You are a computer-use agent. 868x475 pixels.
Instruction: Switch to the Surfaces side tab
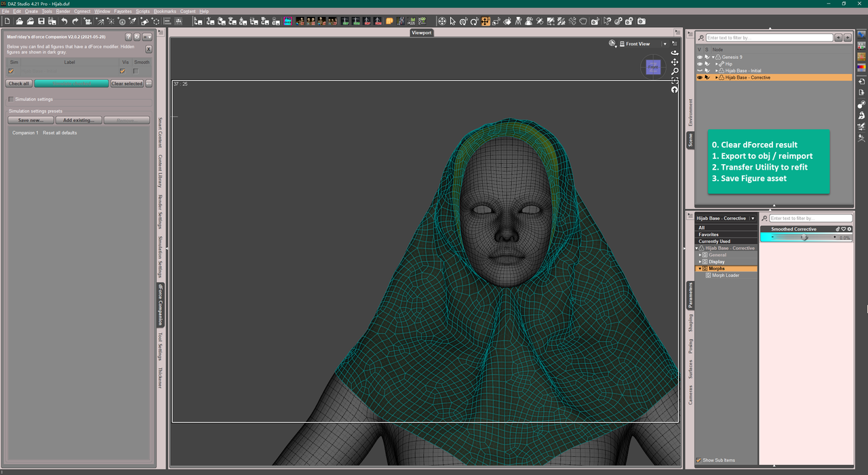click(x=691, y=368)
